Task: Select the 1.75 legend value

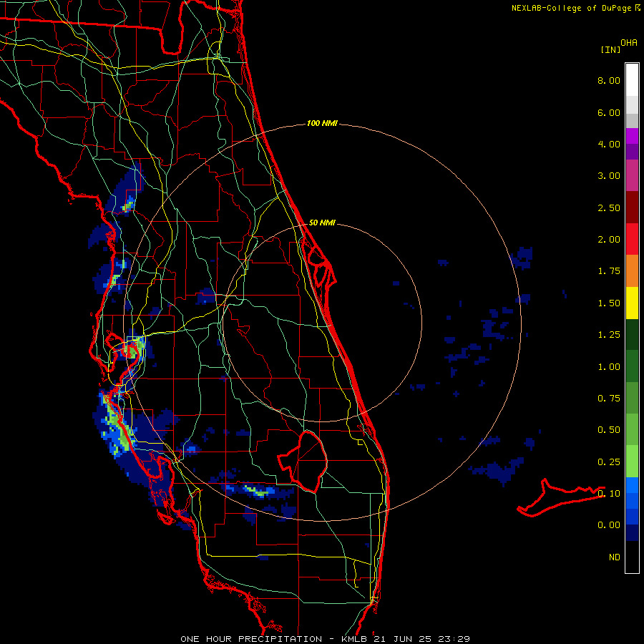Action: [x=609, y=271]
